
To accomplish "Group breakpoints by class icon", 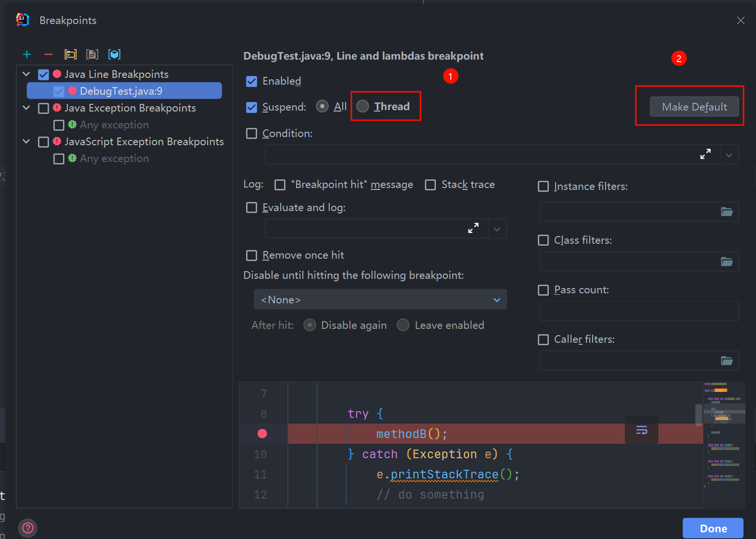I will (114, 54).
